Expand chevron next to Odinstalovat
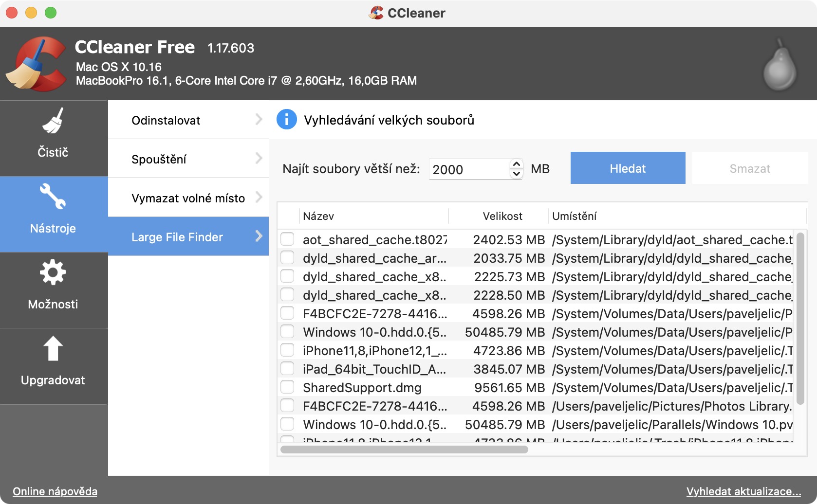Image resolution: width=817 pixels, height=504 pixels. click(x=259, y=119)
